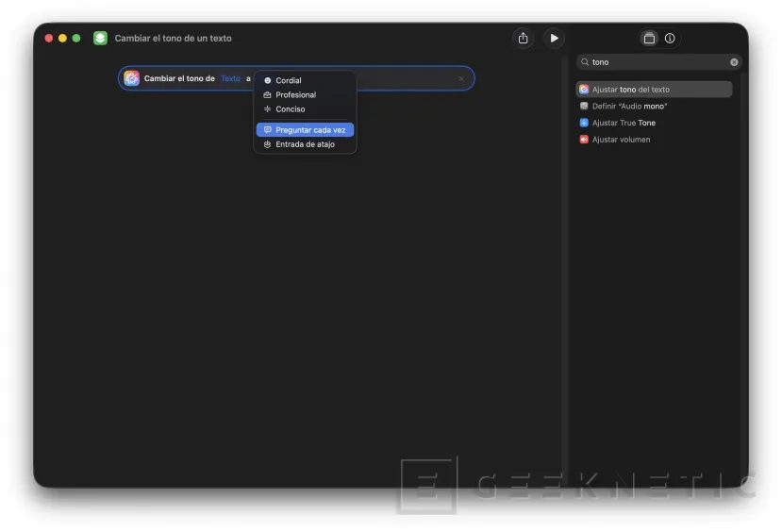Screen dimensions: 782x532
Task: Run the shortcut with the play button
Action: pos(554,38)
